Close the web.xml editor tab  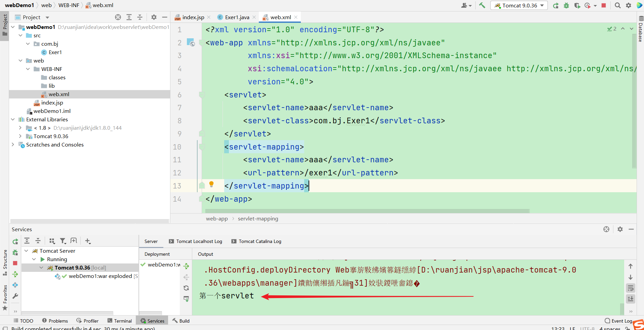click(x=296, y=17)
